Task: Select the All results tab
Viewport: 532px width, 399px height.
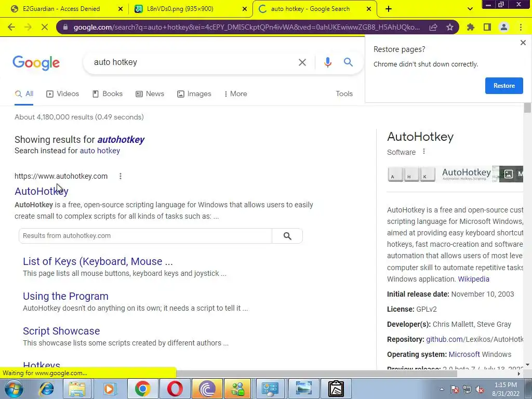Action: (x=24, y=94)
